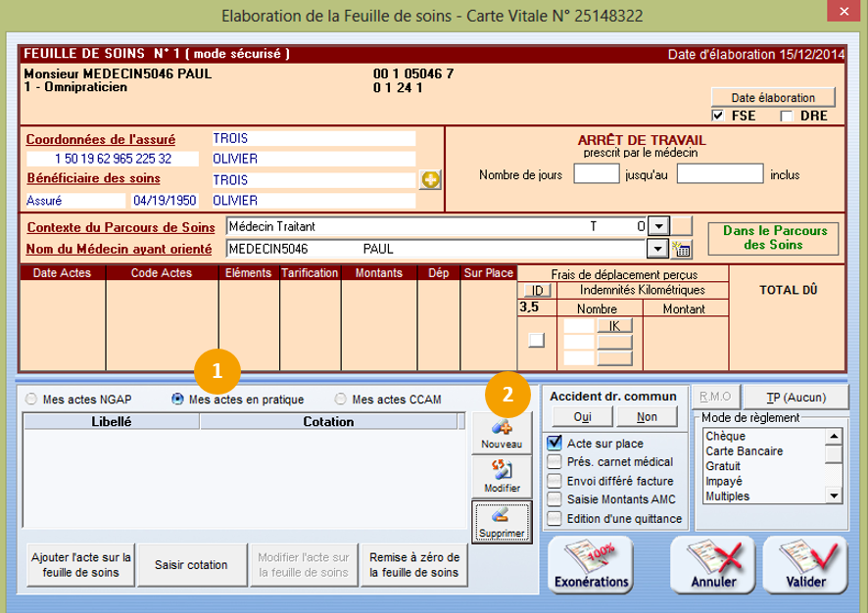
Task: Expand the Contexte du Parcours de Soins dropdown
Action: [658, 226]
